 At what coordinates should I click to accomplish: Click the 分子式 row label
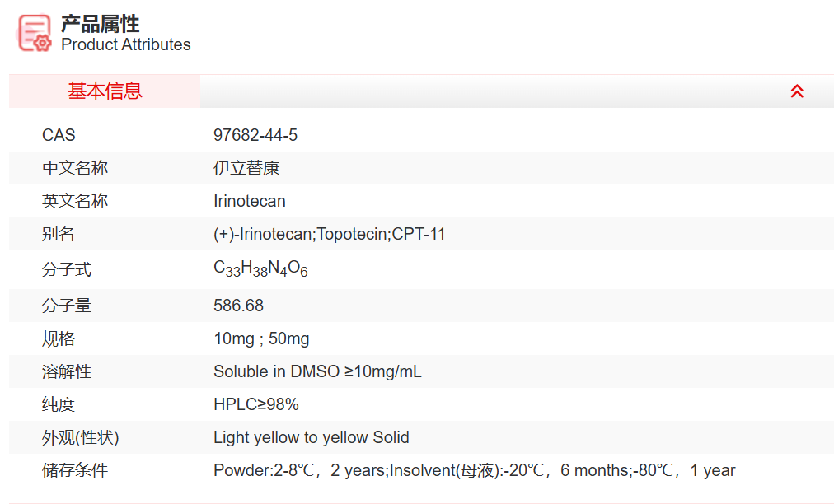click(x=67, y=269)
